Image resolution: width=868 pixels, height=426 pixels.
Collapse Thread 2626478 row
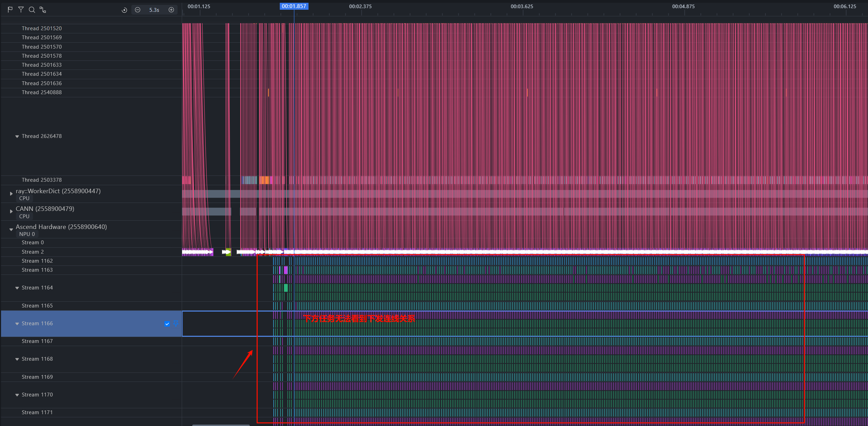(17, 137)
